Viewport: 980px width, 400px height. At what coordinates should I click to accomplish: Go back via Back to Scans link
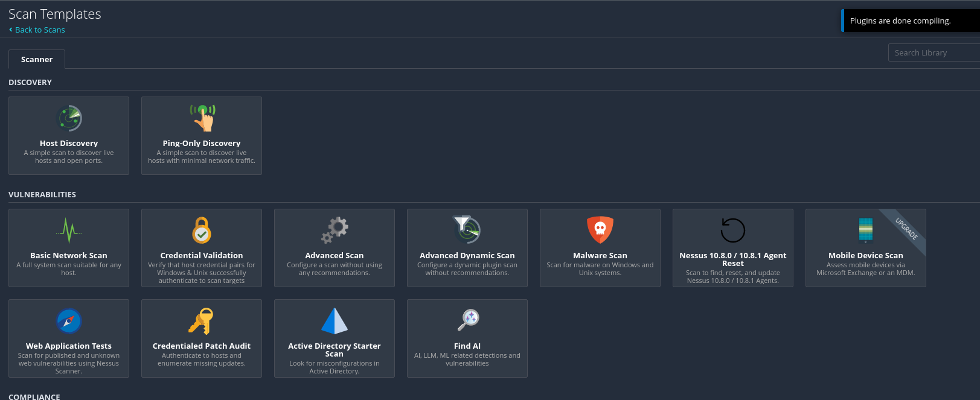[x=40, y=30]
